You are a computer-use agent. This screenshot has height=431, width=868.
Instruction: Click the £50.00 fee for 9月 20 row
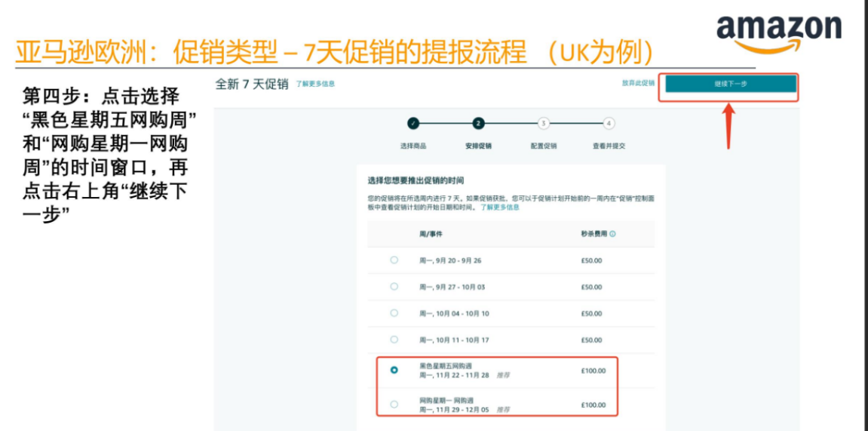[x=591, y=260]
